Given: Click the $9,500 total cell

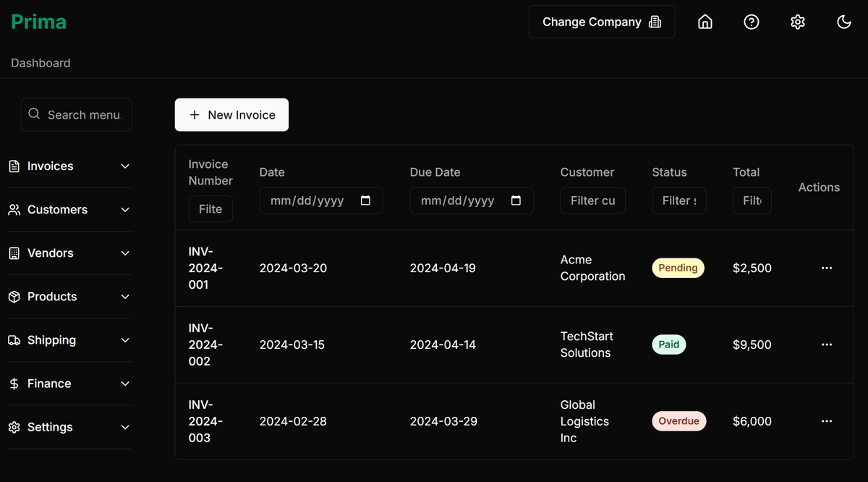Looking at the screenshot, I should (x=752, y=344).
